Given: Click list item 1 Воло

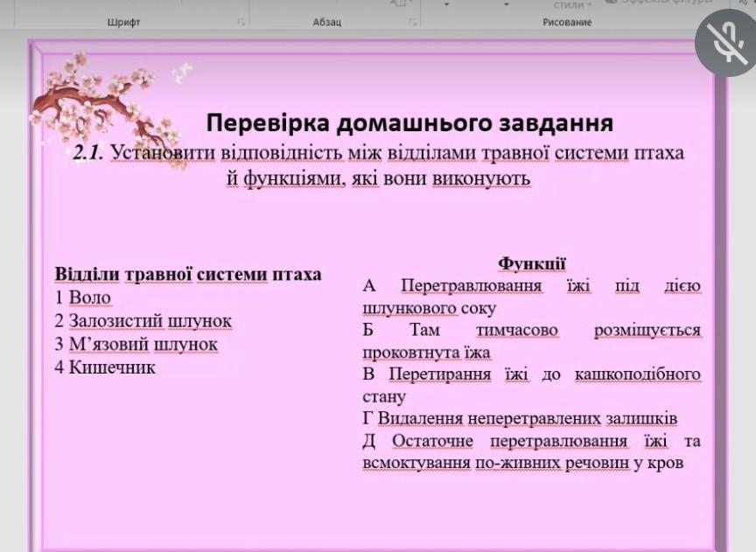Looking at the screenshot, I should coord(82,297).
